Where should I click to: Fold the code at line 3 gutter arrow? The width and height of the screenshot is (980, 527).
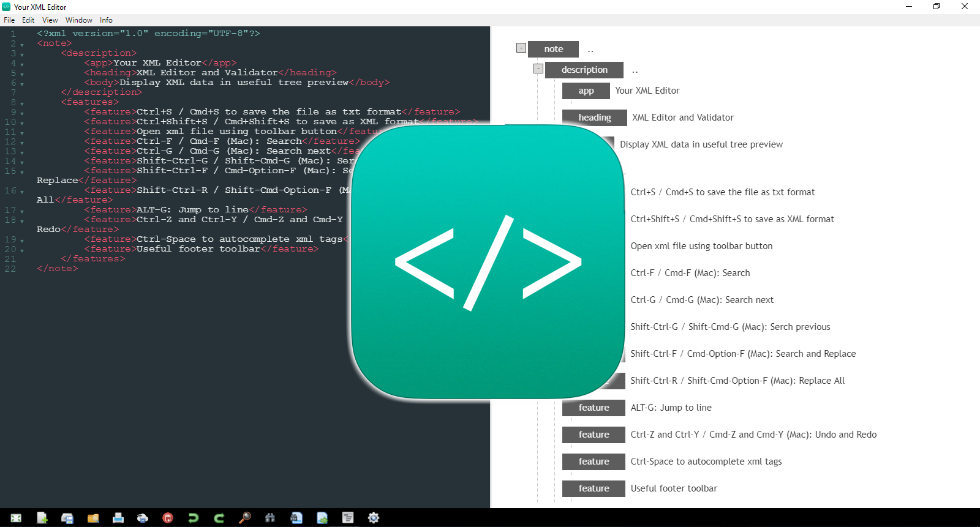pos(22,54)
